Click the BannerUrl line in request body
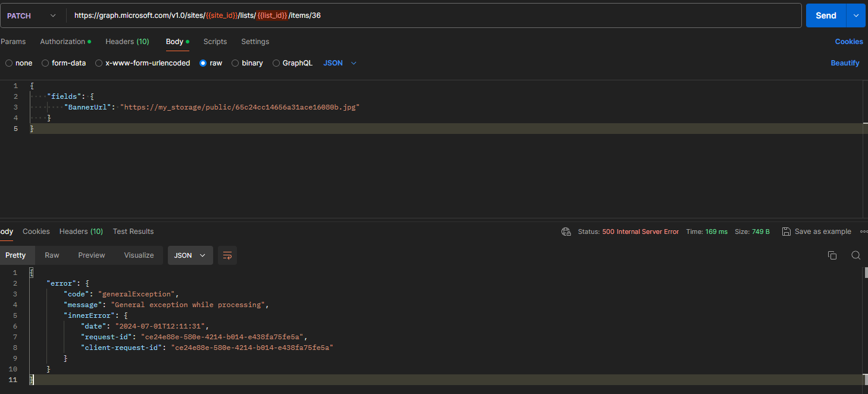 [x=212, y=107]
